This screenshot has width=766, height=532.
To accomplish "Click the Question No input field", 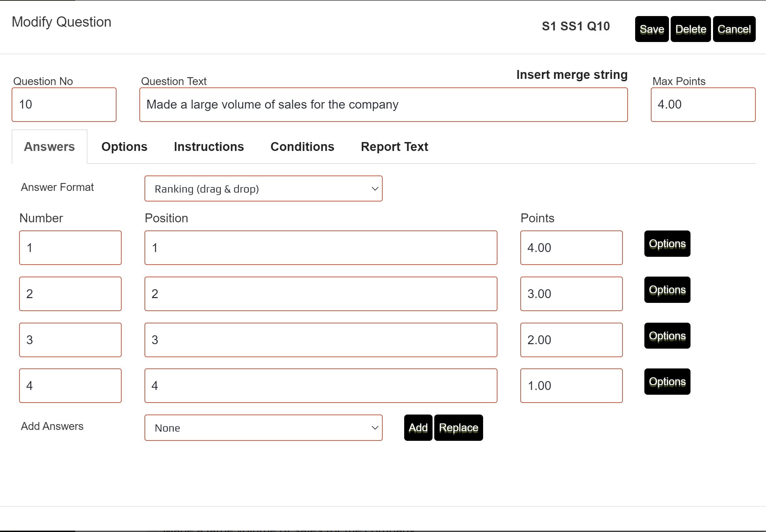I will (64, 104).
